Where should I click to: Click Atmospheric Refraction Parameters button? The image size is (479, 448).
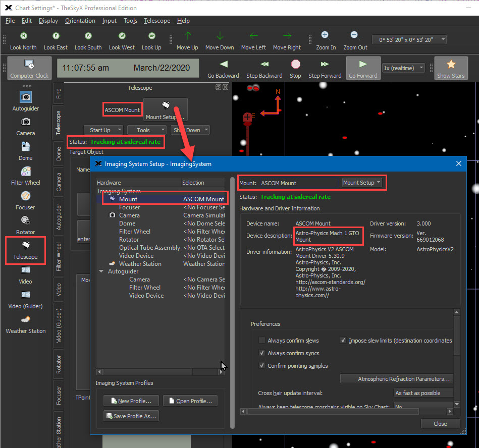click(397, 379)
